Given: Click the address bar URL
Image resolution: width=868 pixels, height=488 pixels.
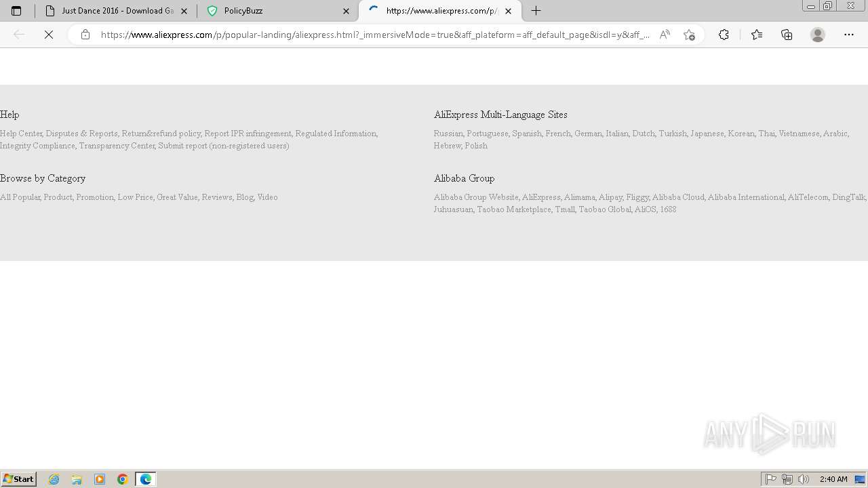Looking at the screenshot, I should pyautogui.click(x=375, y=35).
